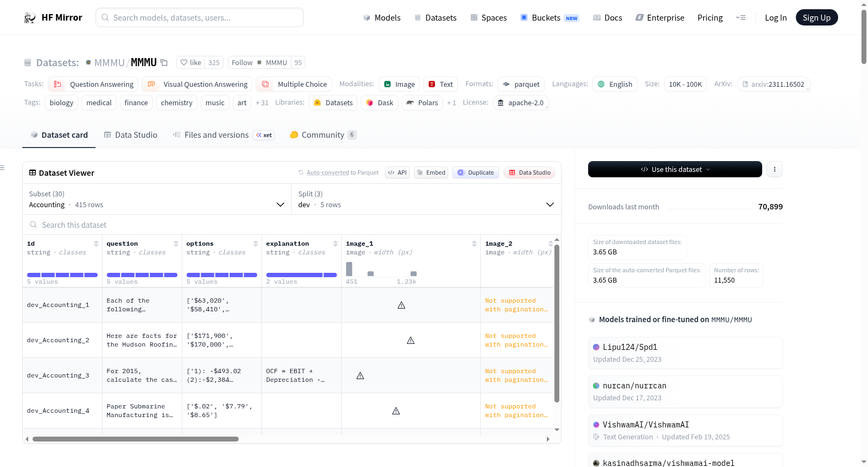This screenshot has width=868, height=467.
Task: Click the HF Mirror logo icon
Action: 30,18
